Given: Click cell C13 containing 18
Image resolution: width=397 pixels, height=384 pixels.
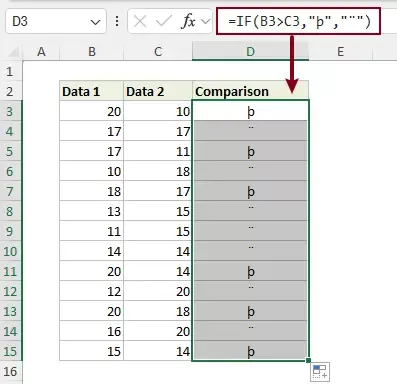Looking at the screenshot, I should tap(158, 311).
